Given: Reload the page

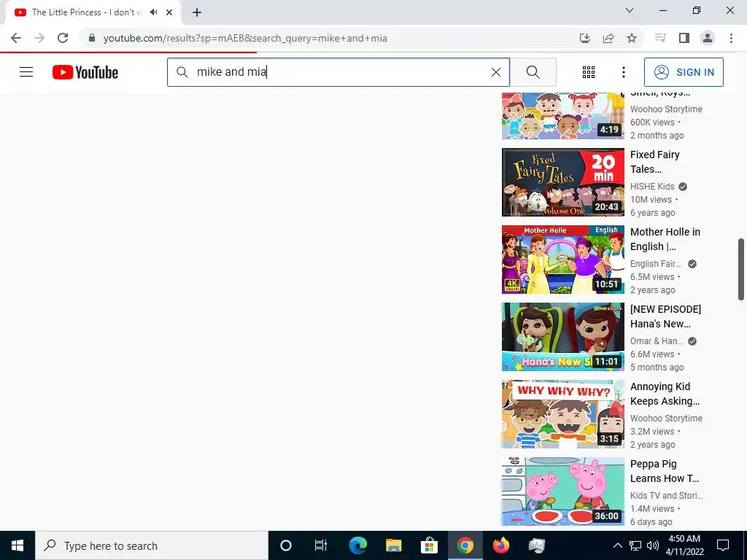Looking at the screenshot, I should 63,38.
